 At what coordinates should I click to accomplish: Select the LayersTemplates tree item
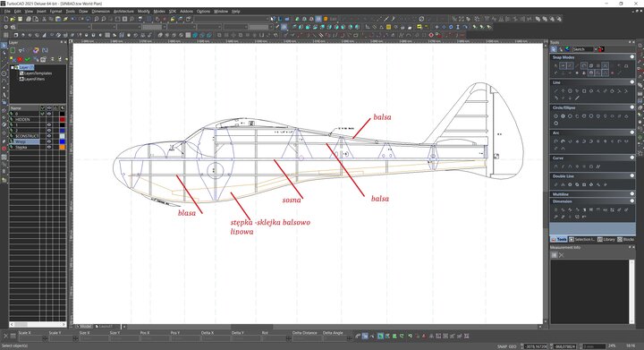coord(38,73)
